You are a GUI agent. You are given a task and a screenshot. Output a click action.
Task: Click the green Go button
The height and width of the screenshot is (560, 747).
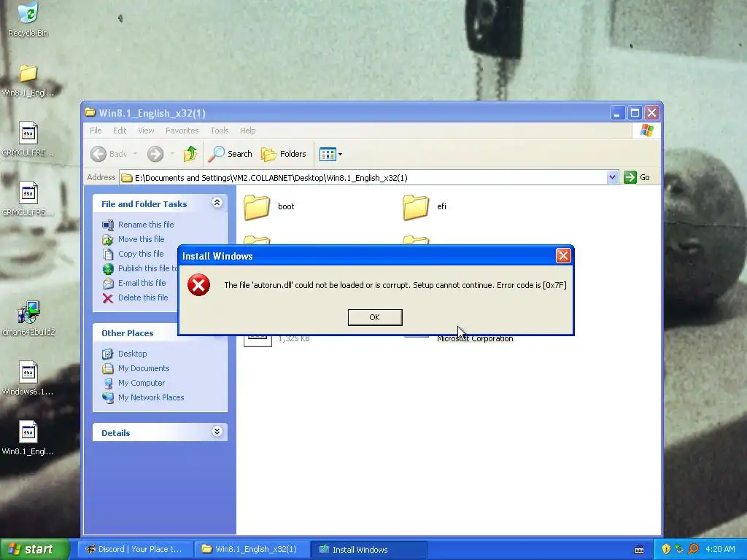[637, 178]
